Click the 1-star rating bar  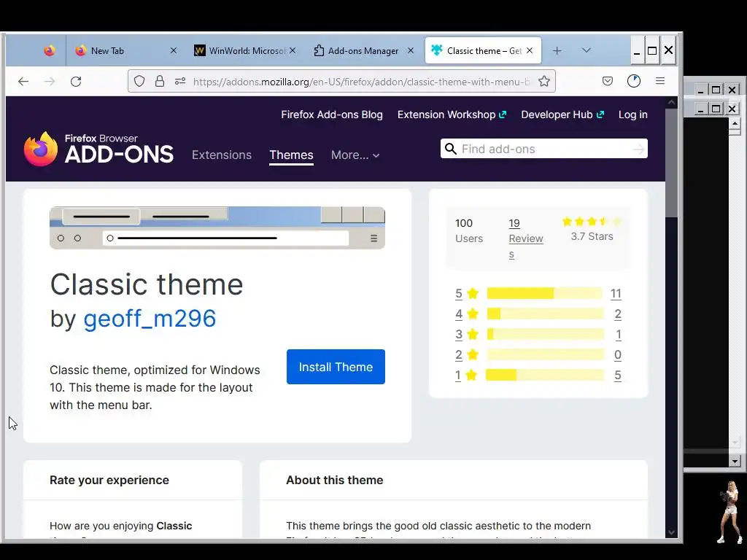(544, 376)
